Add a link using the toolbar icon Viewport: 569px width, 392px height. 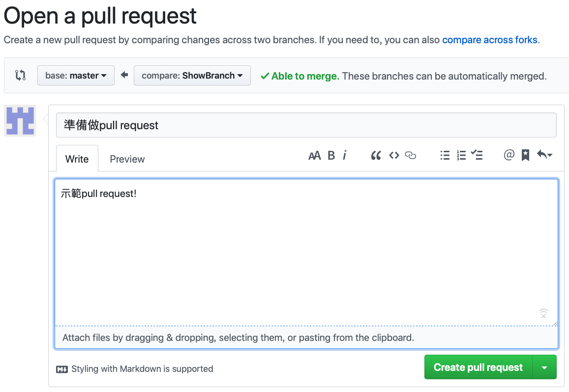point(411,156)
